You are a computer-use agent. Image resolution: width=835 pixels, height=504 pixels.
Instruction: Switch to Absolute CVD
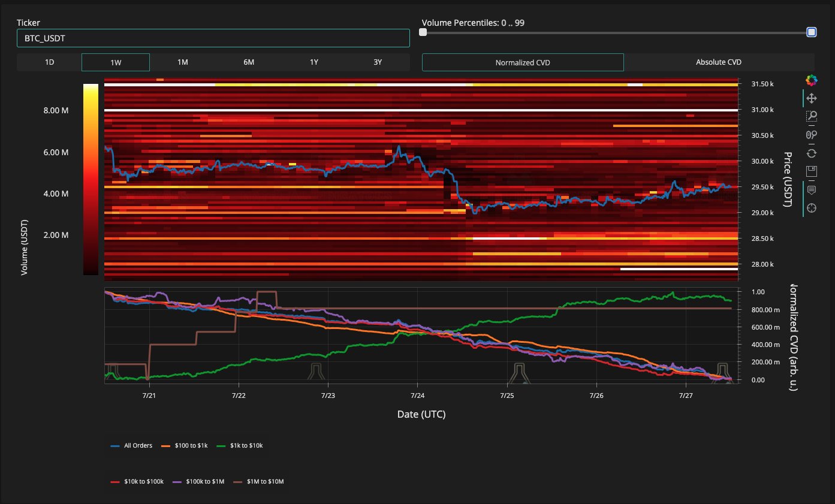tap(718, 62)
